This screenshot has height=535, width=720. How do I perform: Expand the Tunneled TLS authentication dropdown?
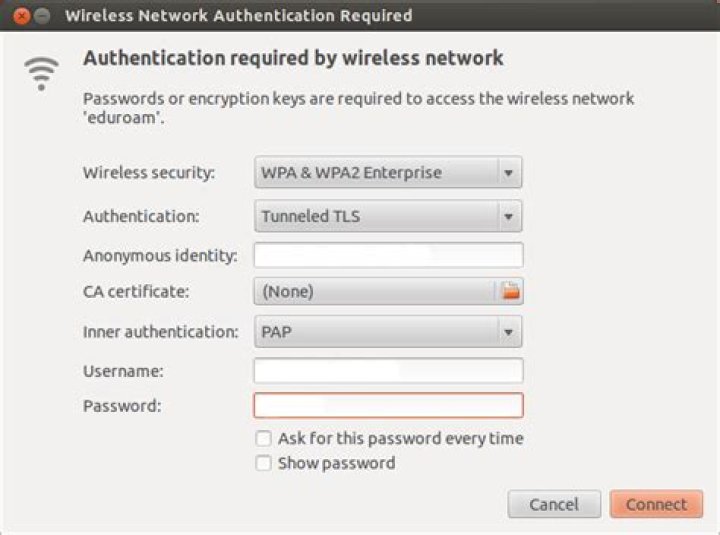[388, 216]
